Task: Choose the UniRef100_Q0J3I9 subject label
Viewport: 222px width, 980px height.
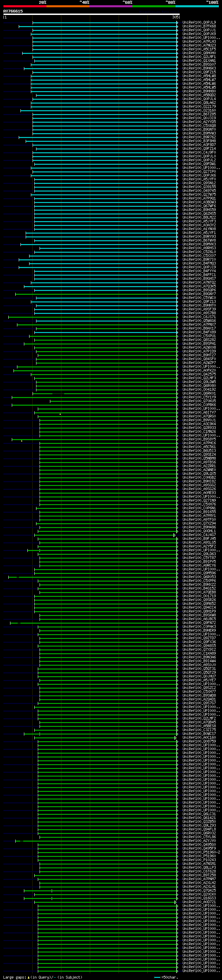Action: pyautogui.click(x=199, y=118)
